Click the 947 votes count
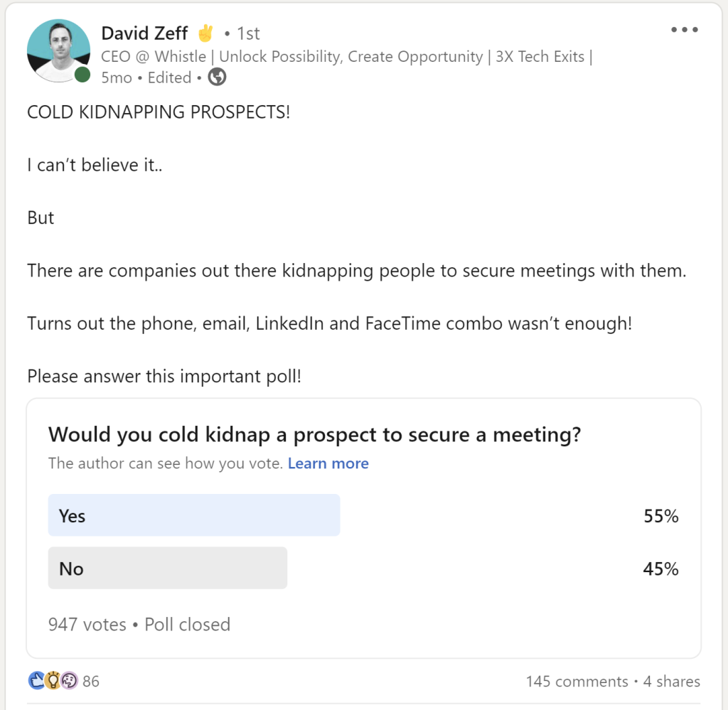 87,625
